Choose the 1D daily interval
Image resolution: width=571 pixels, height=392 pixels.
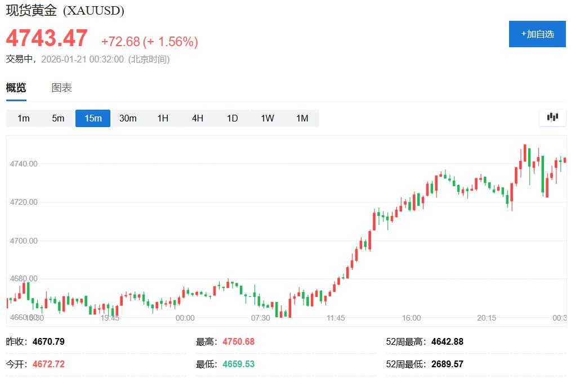point(232,118)
